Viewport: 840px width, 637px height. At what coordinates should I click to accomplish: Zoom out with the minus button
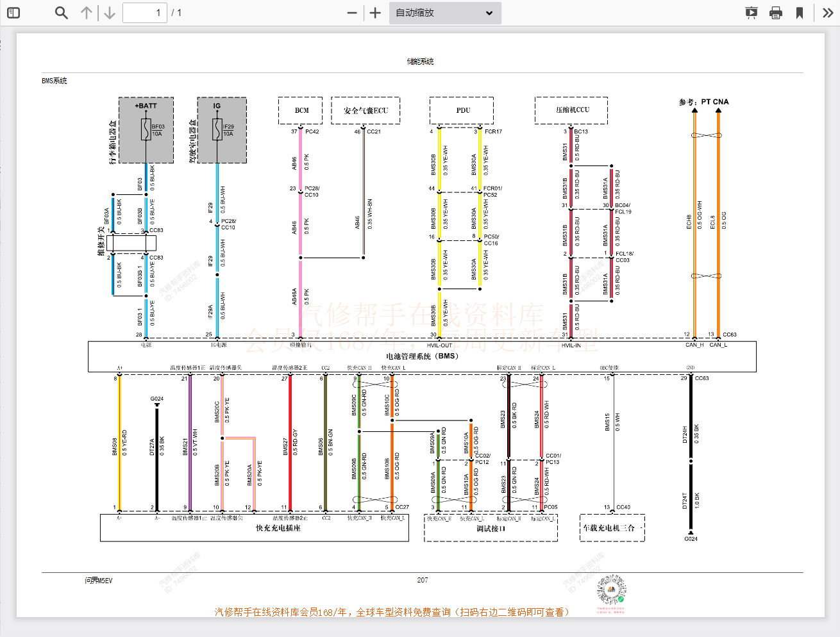coord(352,13)
